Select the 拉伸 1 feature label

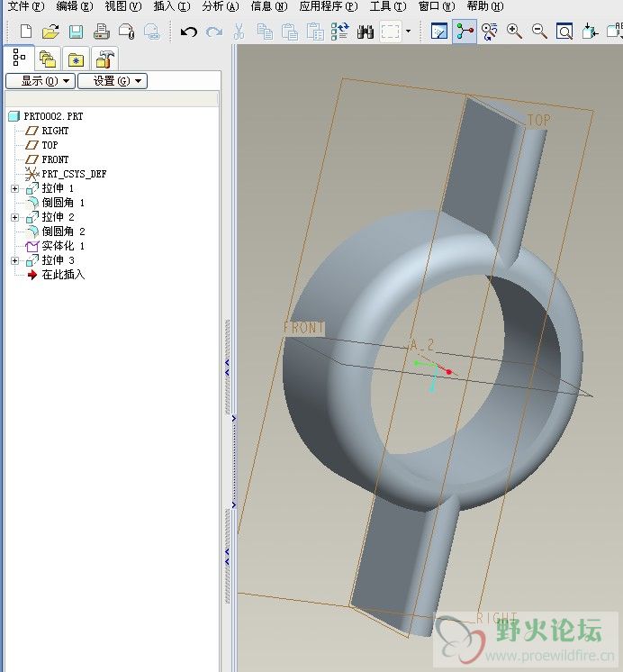coord(58,188)
